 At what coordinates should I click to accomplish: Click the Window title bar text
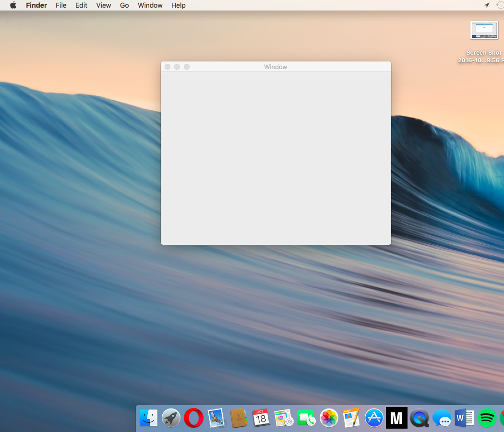tap(276, 67)
